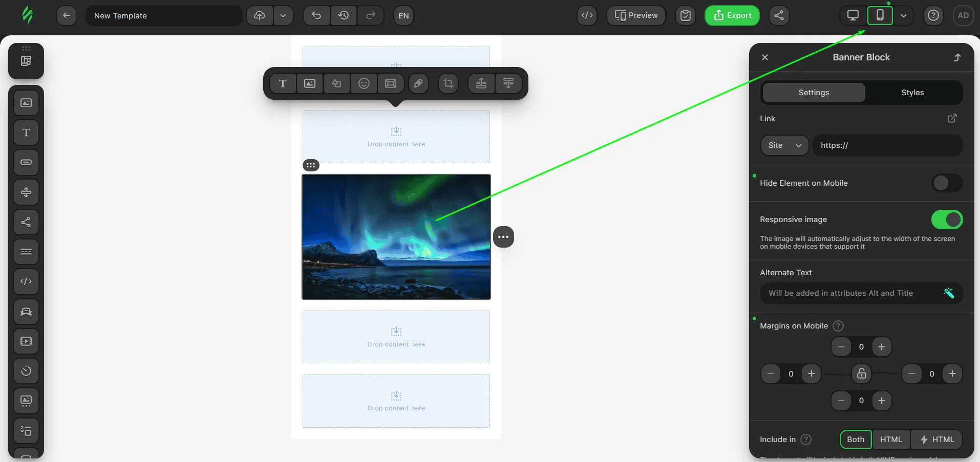980x462 pixels.
Task: Open the Site link type dropdown
Action: 784,145
